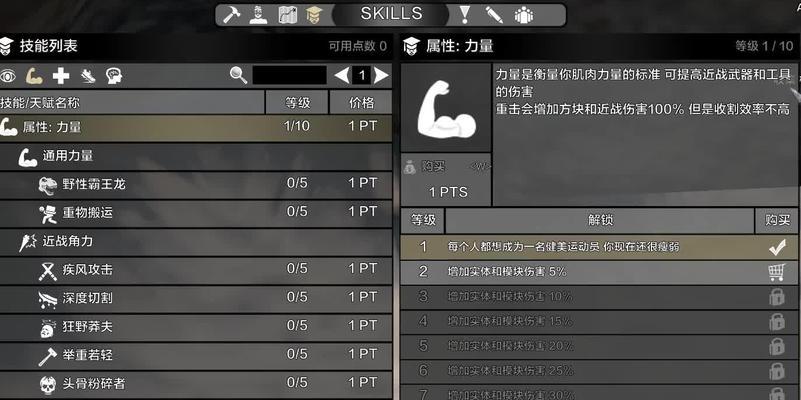
Task: Open the map tab icon
Action: pos(288,14)
